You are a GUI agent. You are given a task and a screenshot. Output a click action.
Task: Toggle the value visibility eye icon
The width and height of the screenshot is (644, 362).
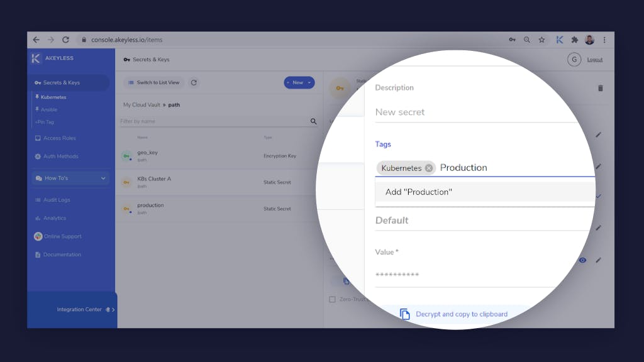pos(582,260)
